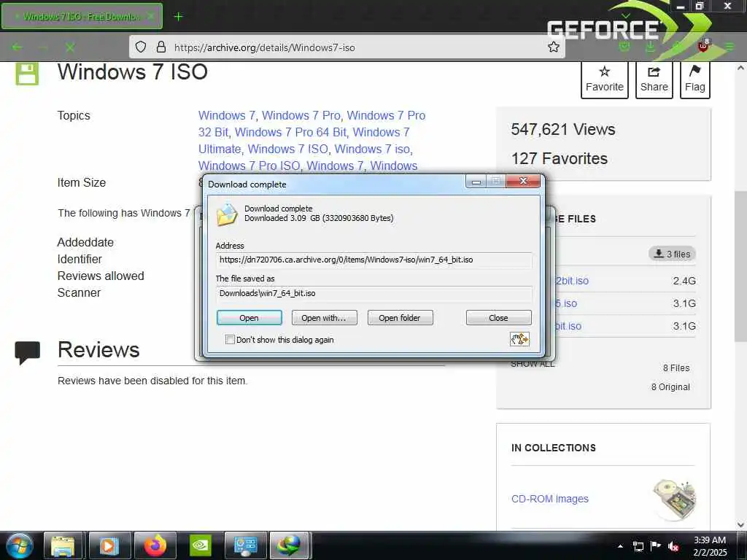View site security info via the padlock icon
The height and width of the screenshot is (560, 747).
click(161, 47)
